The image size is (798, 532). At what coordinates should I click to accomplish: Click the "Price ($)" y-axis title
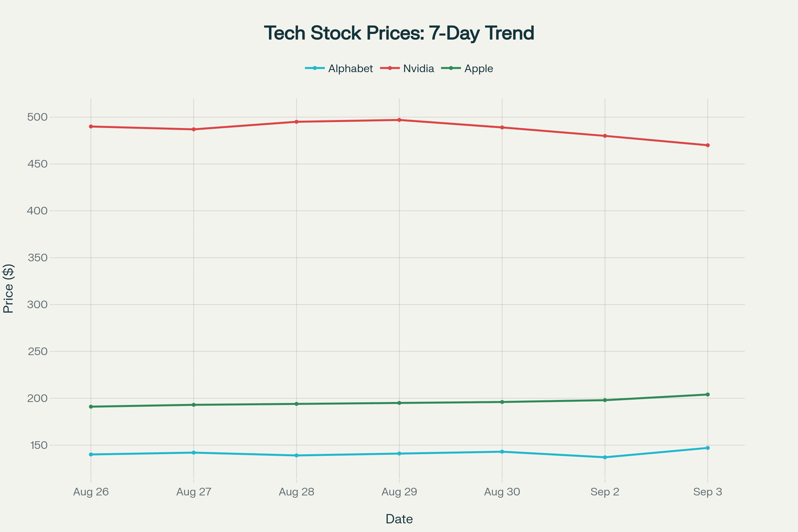click(8, 288)
